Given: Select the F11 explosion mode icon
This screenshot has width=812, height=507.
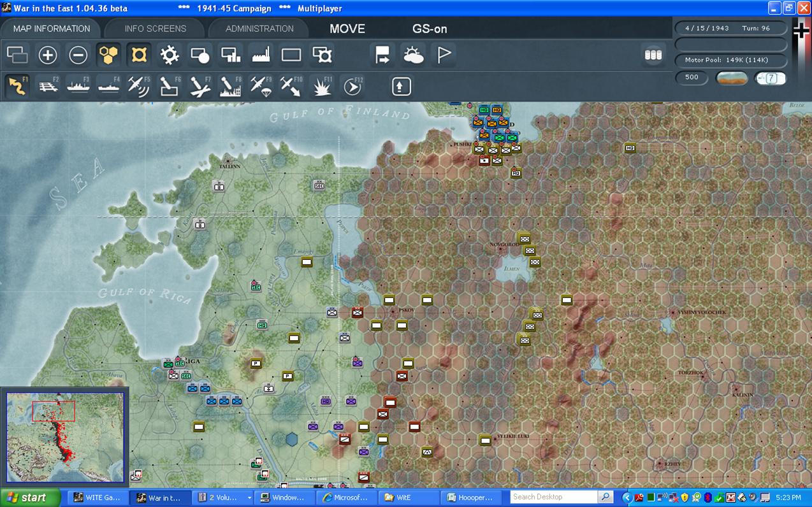Looking at the screenshot, I should click(322, 86).
